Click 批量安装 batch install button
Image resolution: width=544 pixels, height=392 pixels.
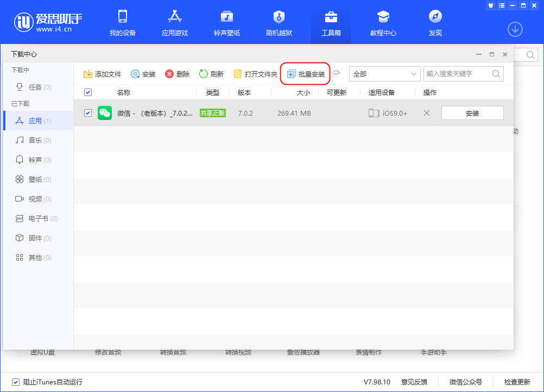tap(306, 74)
